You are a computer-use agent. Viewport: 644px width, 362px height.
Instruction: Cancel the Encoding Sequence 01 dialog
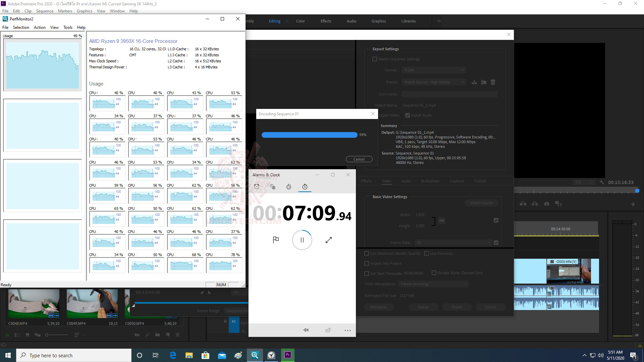[359, 159]
